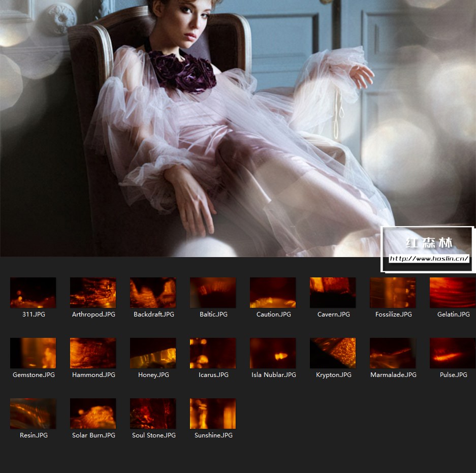Select the Isla Nublar.JPG thumbnail
476x473 pixels.
pyautogui.click(x=273, y=353)
